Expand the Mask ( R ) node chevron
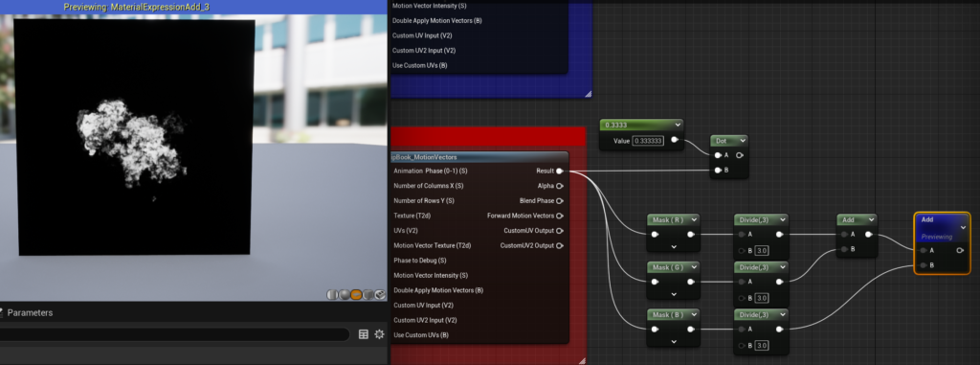This screenshot has width=980, height=365. [x=674, y=246]
